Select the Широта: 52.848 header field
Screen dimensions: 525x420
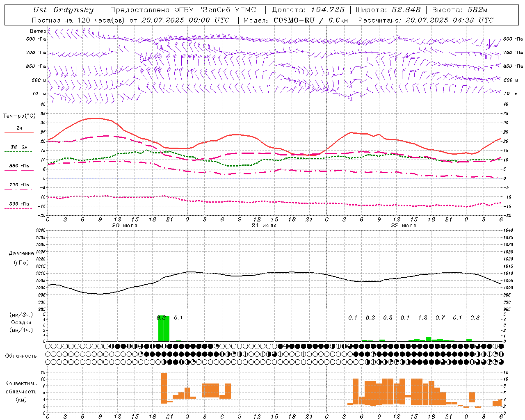tap(388, 10)
